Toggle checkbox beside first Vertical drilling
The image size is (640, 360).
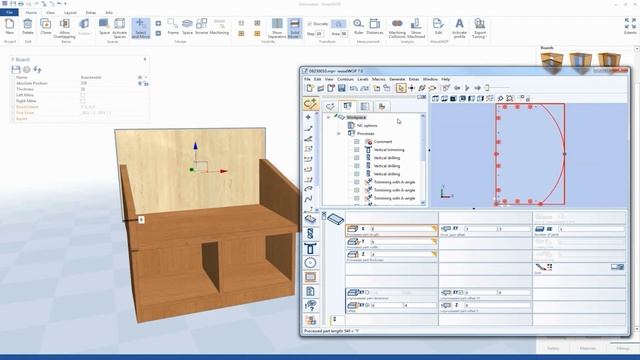[356, 158]
